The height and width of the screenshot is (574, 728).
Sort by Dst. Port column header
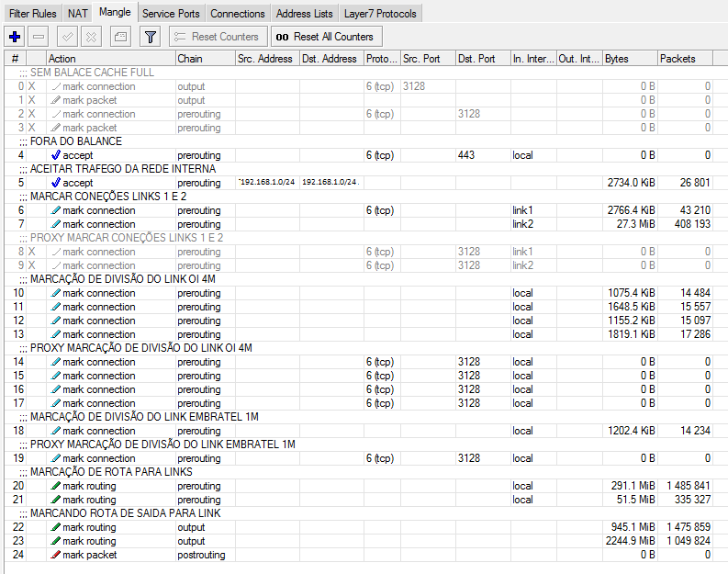pyautogui.click(x=483, y=59)
